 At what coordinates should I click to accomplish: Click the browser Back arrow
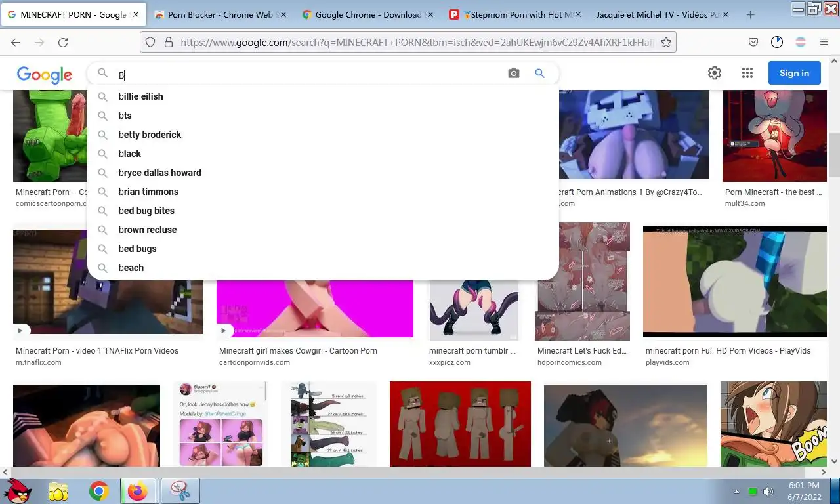16,42
